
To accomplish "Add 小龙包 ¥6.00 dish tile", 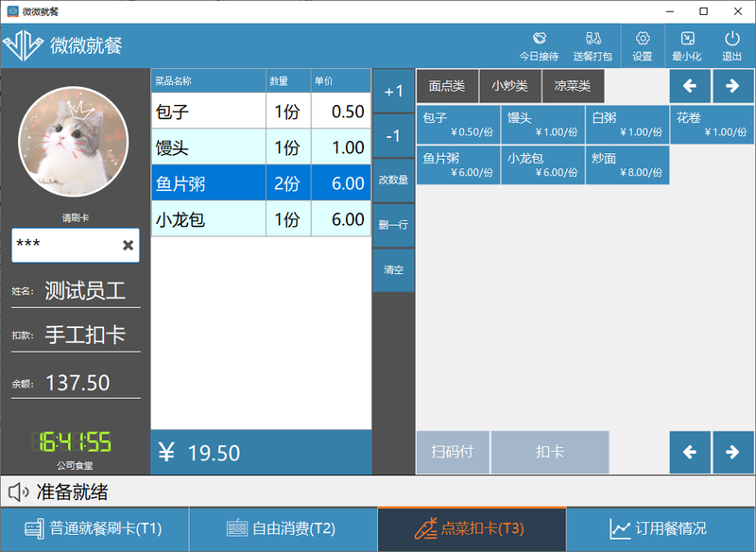I will tap(542, 164).
